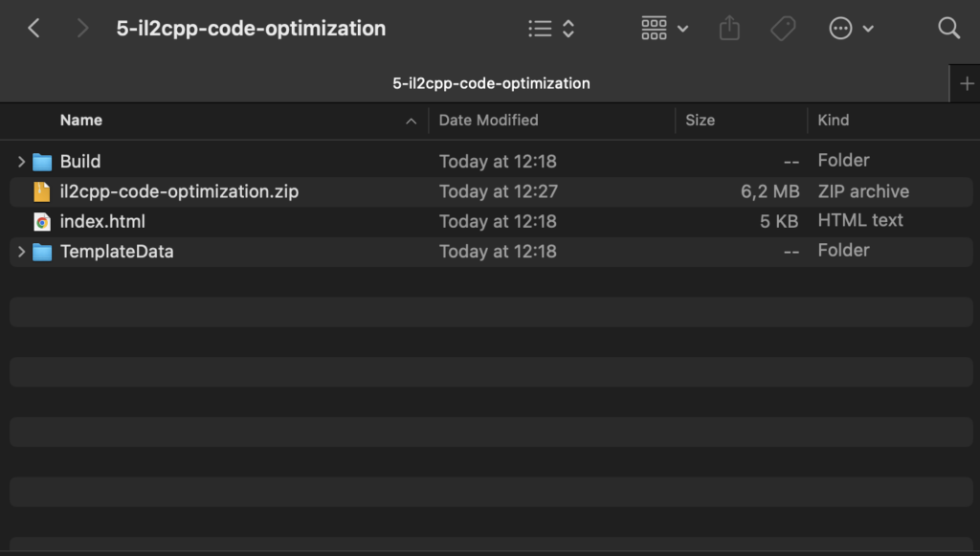Open the group-by grid dropdown
The width and height of the screenshot is (980, 556).
coord(664,29)
